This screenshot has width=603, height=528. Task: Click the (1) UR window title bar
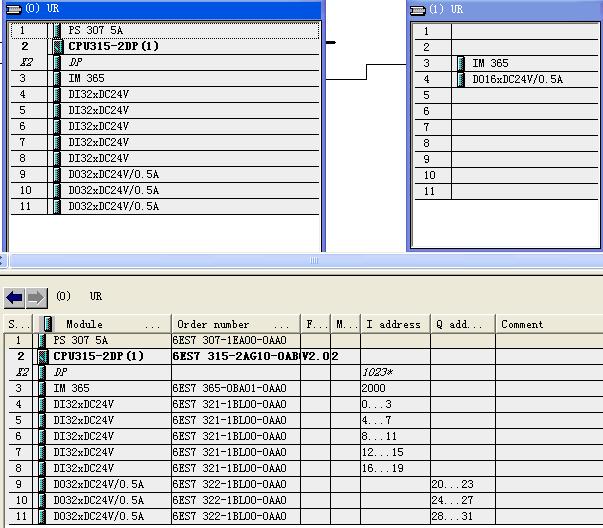(505, 10)
